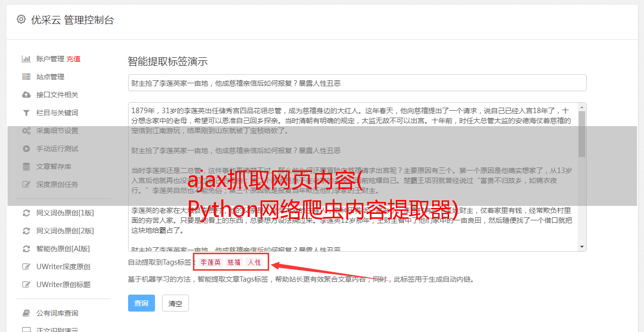Viewport: 644px width, 332px height.
Task: Click the 基于机器学习的方法 description text
Action: coord(301,280)
